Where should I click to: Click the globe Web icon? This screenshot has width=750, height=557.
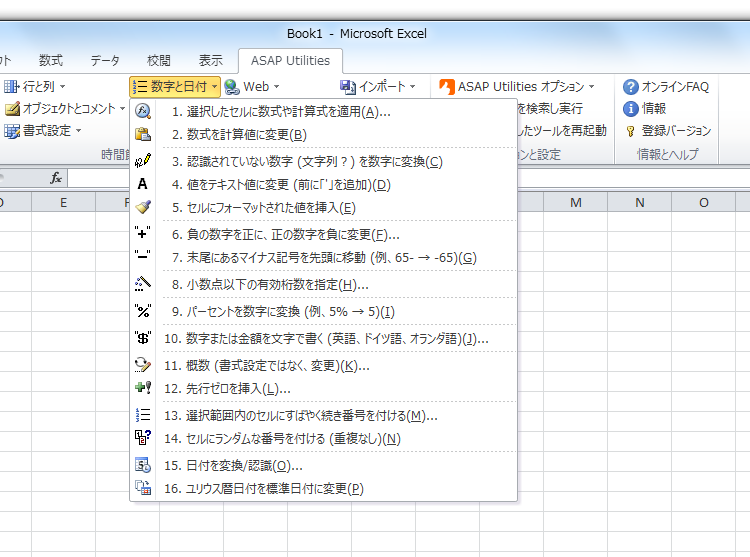(x=232, y=87)
